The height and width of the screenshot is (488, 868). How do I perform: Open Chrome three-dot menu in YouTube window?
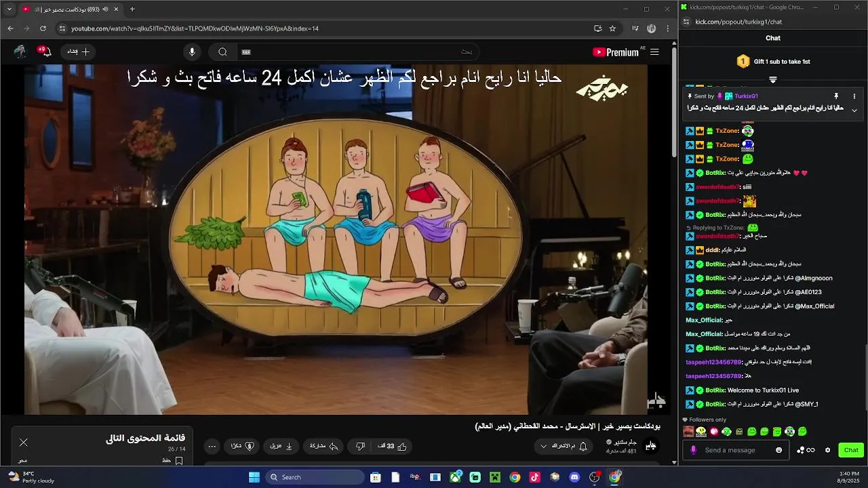tap(668, 28)
